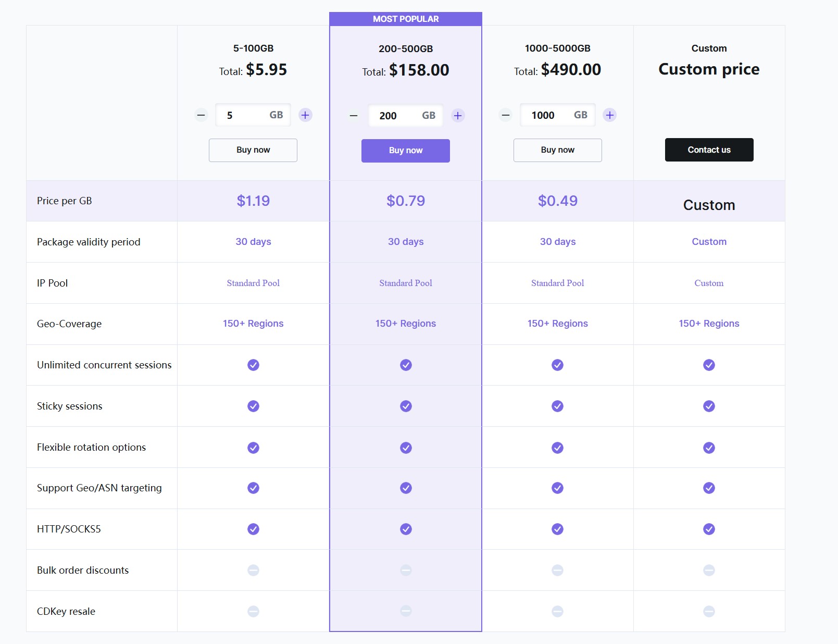Click the $0.49 price per GB
Viewport: 838px width, 644px height.
point(558,201)
